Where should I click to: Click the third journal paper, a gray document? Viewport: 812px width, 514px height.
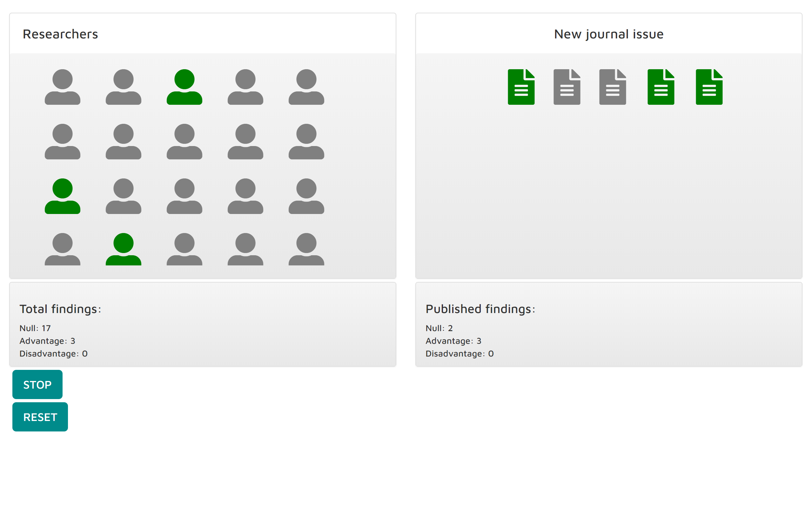[612, 87]
